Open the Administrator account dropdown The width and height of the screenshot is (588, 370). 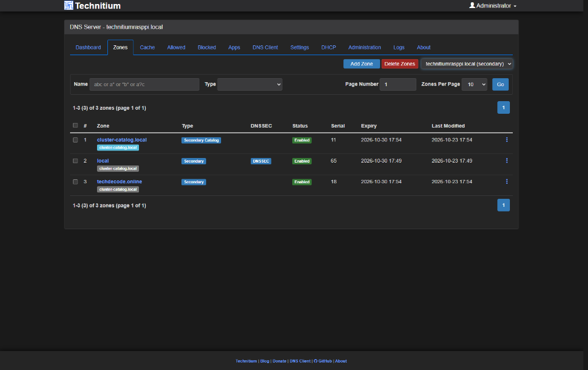click(x=493, y=6)
